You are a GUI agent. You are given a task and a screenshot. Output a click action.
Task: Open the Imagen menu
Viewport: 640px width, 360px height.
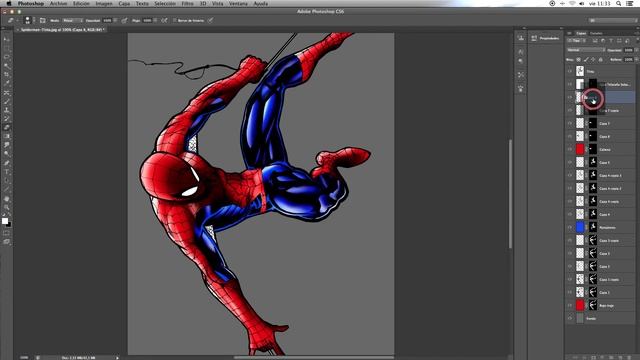coord(104,3)
